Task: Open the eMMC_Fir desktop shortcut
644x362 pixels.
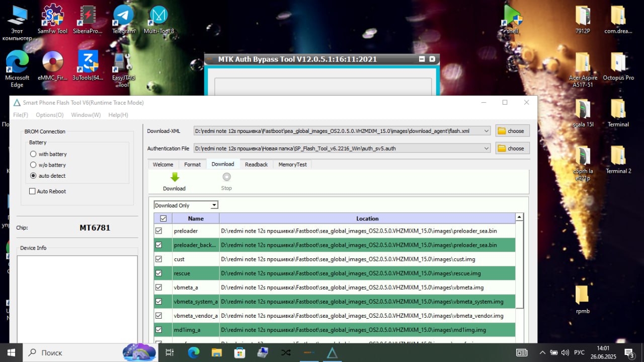Action: (x=52, y=66)
